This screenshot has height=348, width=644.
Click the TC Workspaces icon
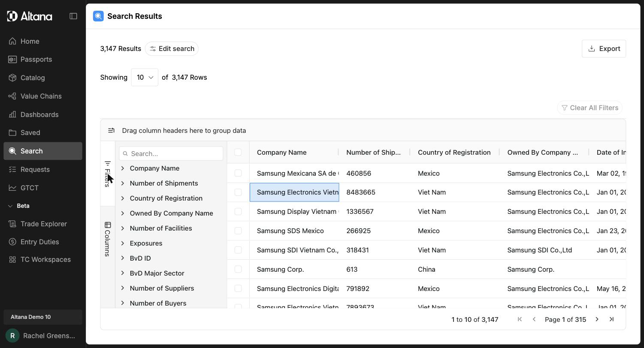[12, 259]
